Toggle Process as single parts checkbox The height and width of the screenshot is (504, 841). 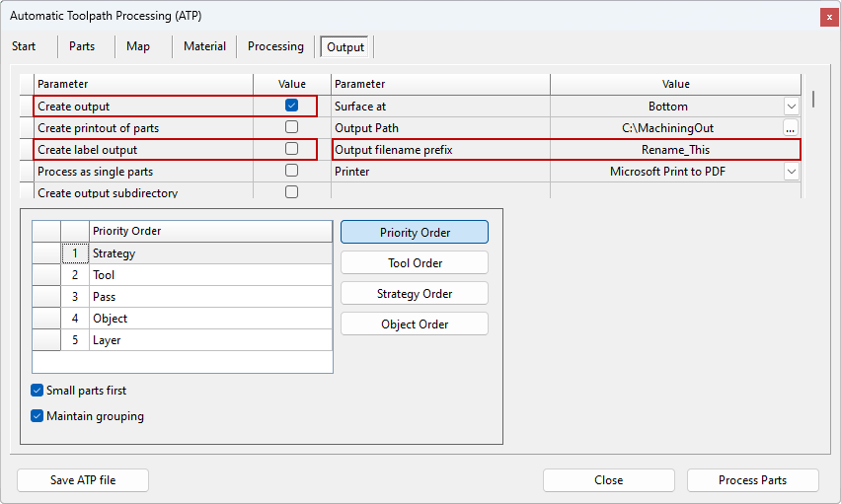point(291,171)
